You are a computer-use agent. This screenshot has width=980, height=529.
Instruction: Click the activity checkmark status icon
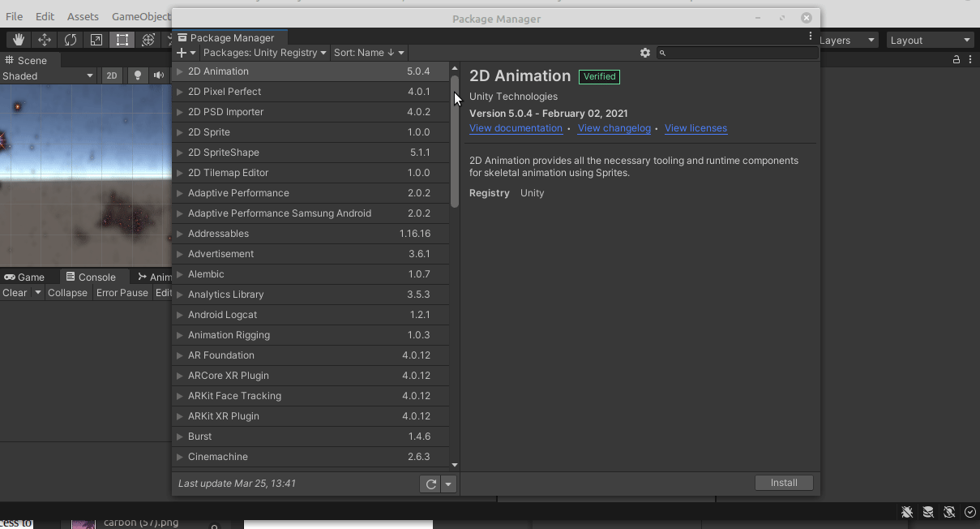[x=970, y=512]
